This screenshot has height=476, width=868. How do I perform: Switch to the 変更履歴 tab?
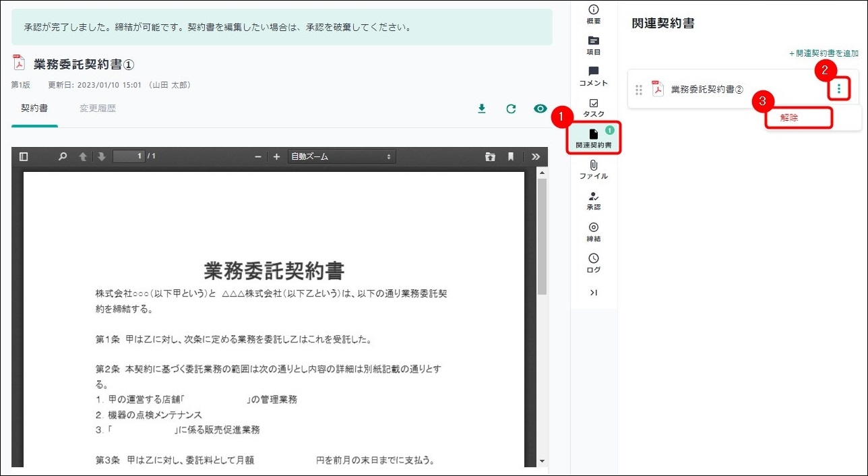tap(98, 108)
